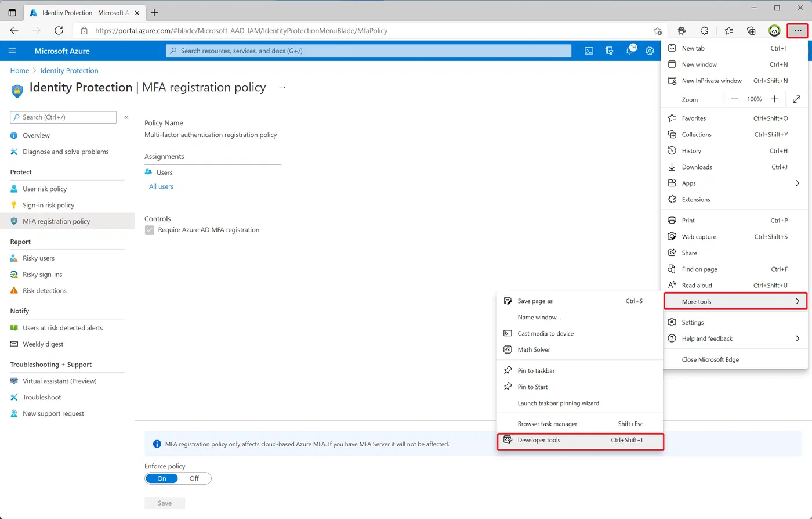The height and width of the screenshot is (519, 812).
Task: View site information lock icon
Action: [x=84, y=31]
